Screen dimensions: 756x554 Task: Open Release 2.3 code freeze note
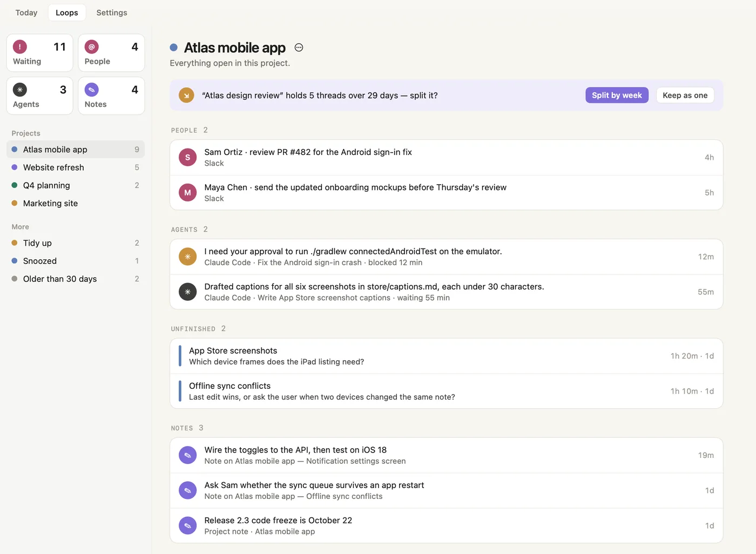click(x=446, y=525)
